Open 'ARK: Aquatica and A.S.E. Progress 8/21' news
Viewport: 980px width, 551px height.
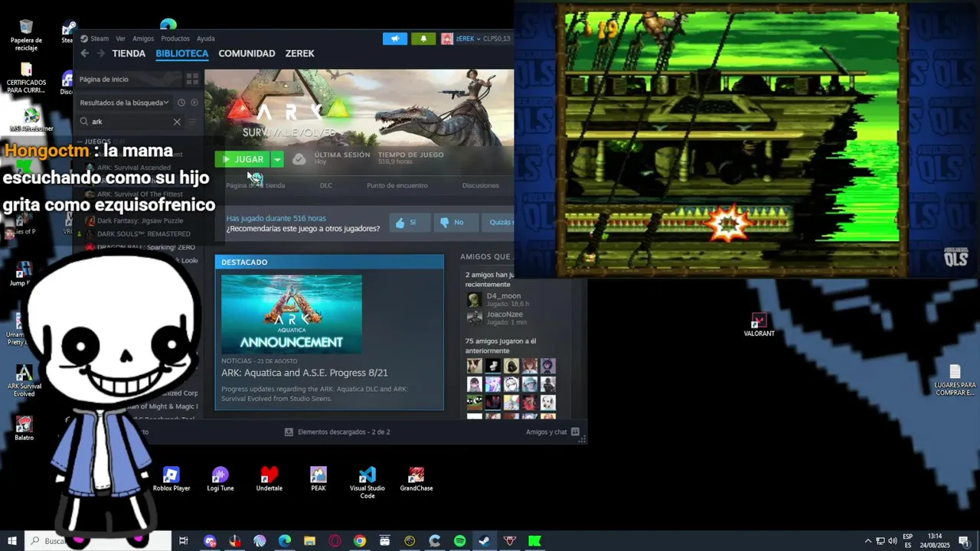click(305, 373)
